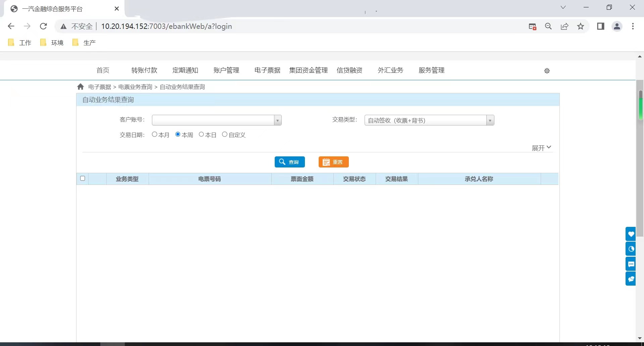Click the blocked popup icon in address bar
Screen dimensions: 644x346
click(532, 27)
